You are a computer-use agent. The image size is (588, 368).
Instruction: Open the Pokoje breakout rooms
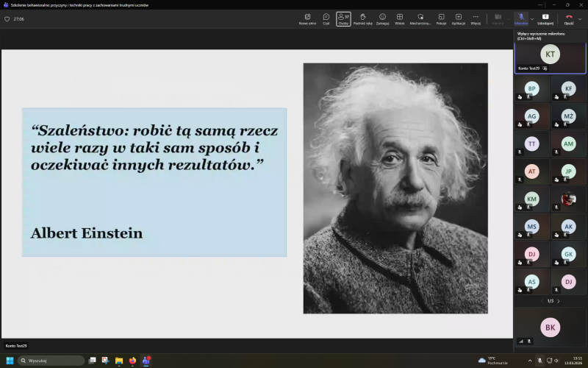point(441,18)
